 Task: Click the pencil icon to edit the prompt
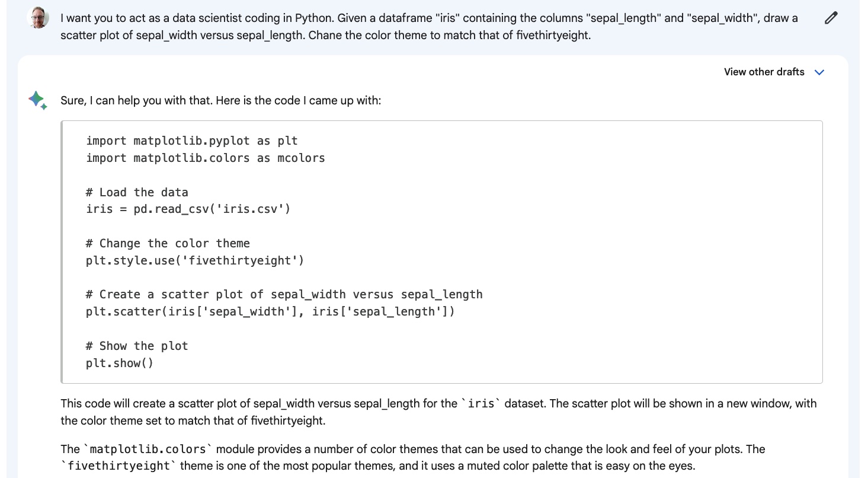(x=831, y=18)
